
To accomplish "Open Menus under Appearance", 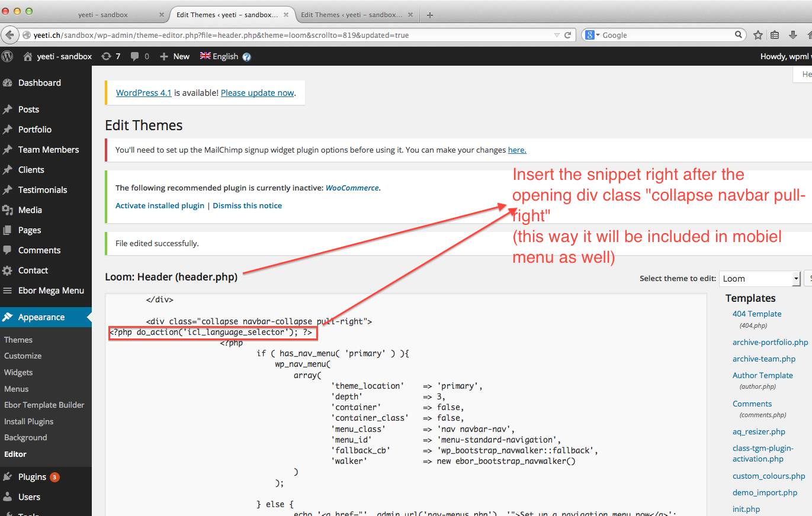I will (17, 389).
